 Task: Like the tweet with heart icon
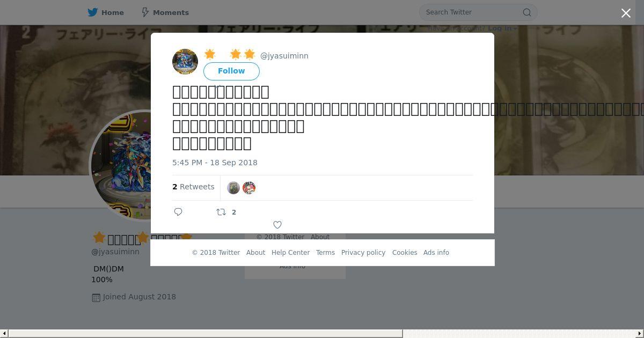click(x=277, y=225)
